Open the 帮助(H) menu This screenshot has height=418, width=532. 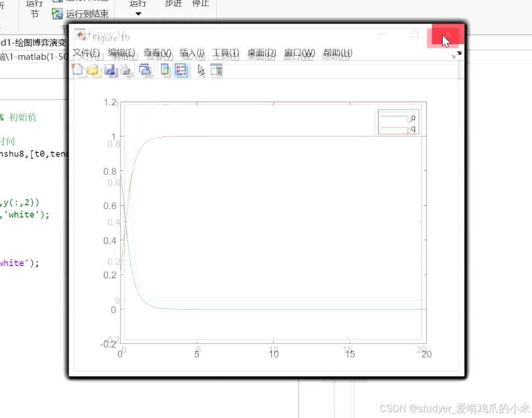337,53
